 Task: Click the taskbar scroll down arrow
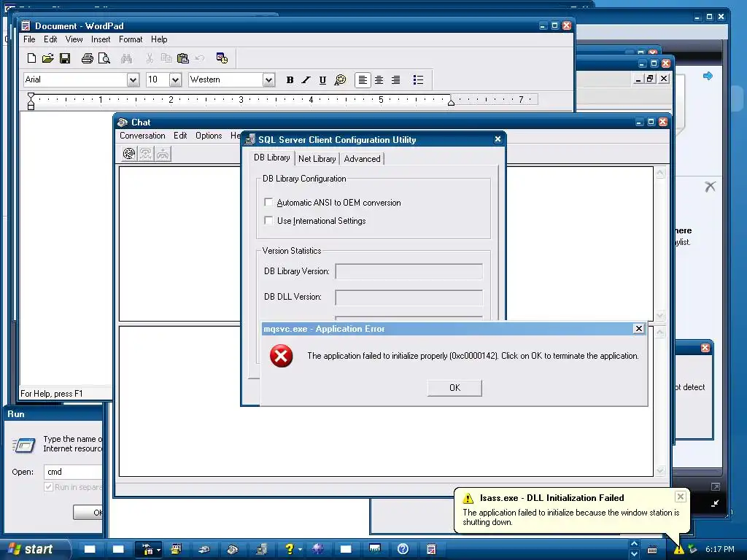click(x=634, y=554)
